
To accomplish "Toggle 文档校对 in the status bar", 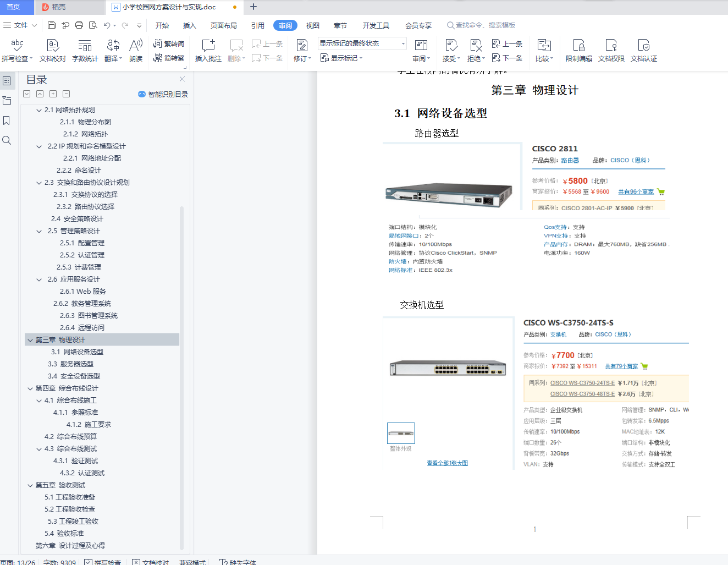I will (151, 562).
